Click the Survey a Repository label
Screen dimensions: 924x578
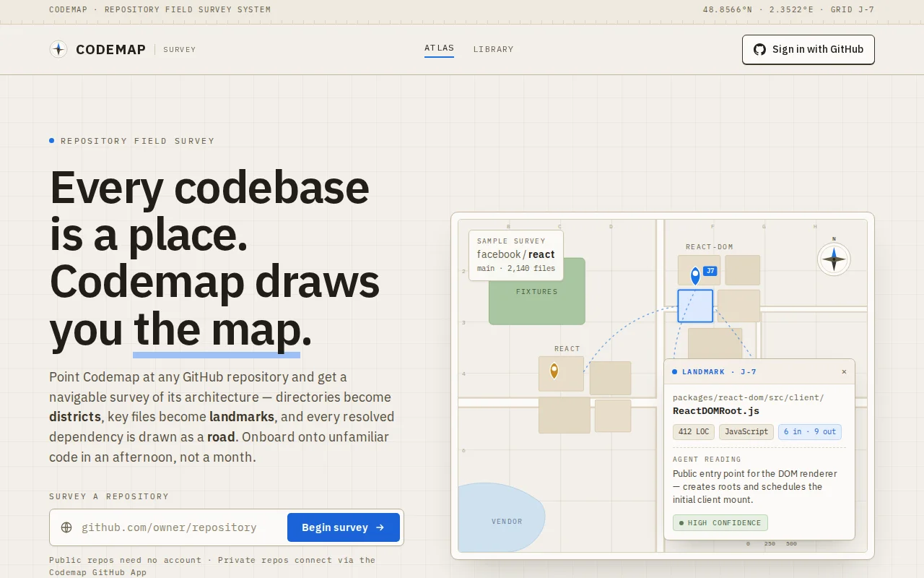[109, 496]
